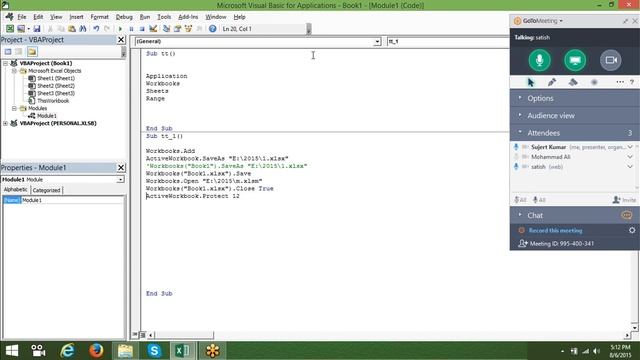Viewport: 640px width, 360px height.
Task: Expand the Options section in GoToMeeting
Action: 575,98
